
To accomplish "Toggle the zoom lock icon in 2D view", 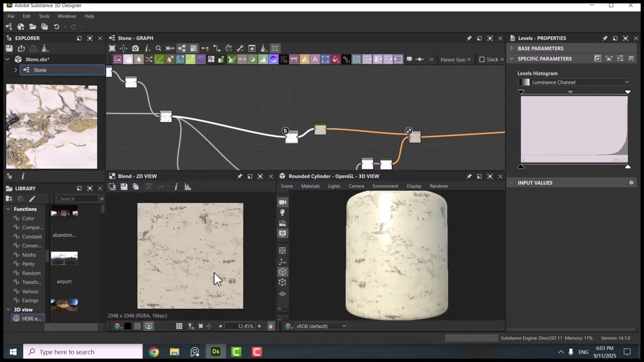I will click(271, 326).
